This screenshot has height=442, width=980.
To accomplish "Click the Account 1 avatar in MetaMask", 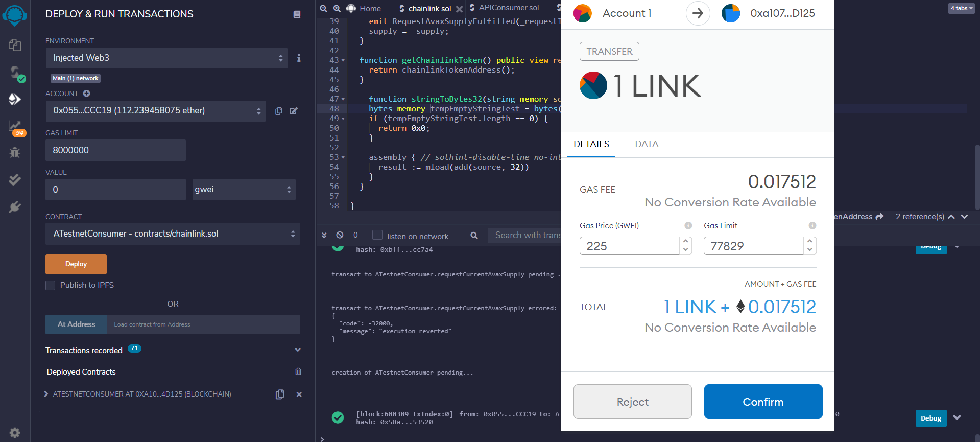I will tap(583, 13).
